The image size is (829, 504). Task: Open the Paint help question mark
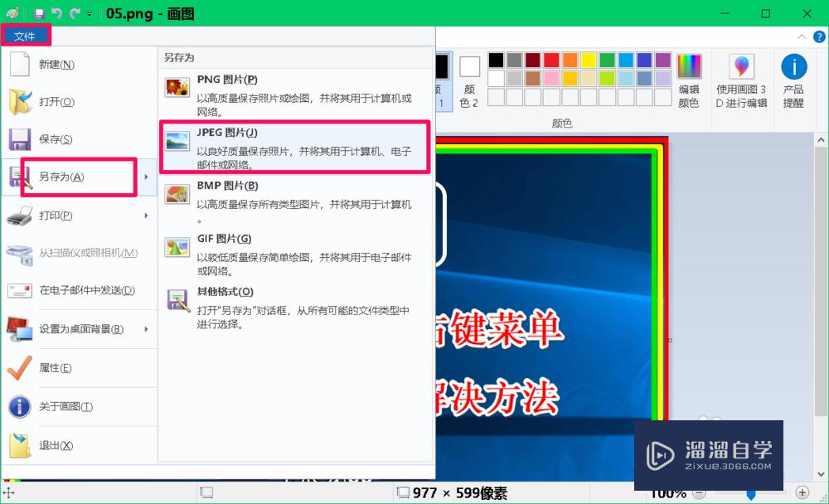click(819, 36)
